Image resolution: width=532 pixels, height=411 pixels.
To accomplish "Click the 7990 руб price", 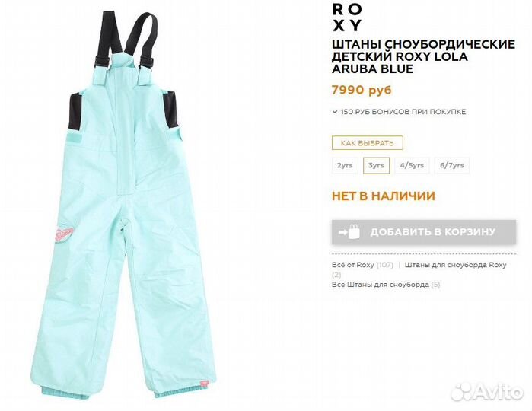I will click(x=362, y=90).
